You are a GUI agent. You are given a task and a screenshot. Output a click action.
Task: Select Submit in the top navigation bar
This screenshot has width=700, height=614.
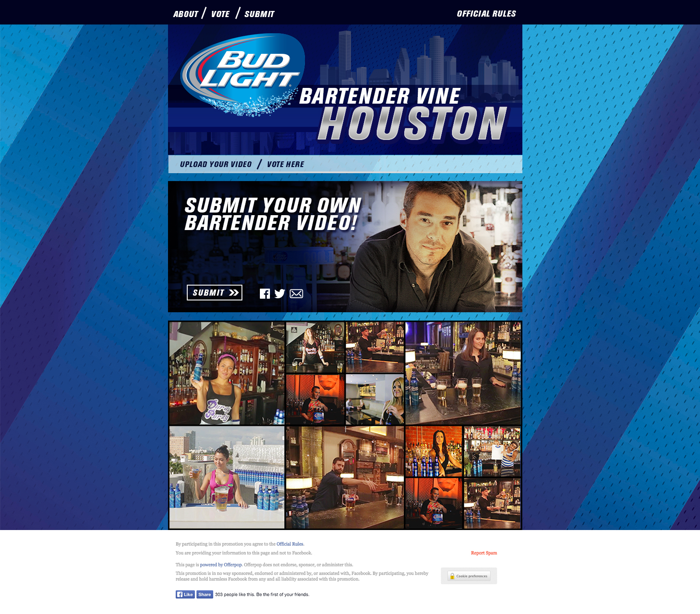coord(259,14)
